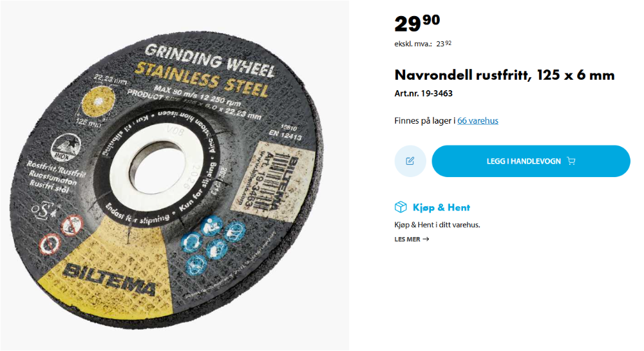Select the Kjøp & Hent heading
Image resolution: width=644 pixels, height=351 pixels.
441,207
